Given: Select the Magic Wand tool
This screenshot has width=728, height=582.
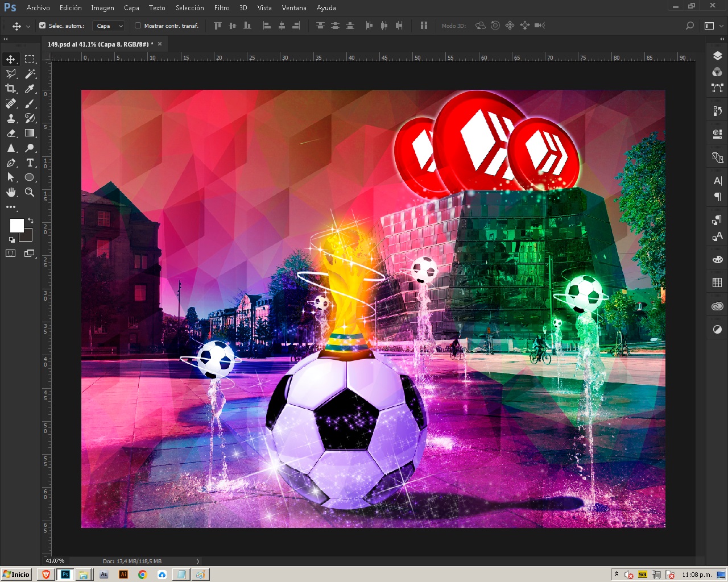Looking at the screenshot, I should (30, 74).
